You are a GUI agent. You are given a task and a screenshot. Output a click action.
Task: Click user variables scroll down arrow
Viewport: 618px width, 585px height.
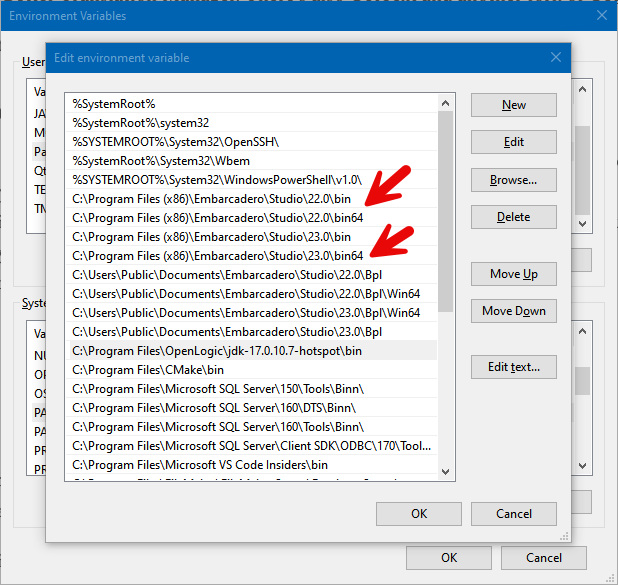tap(583, 224)
